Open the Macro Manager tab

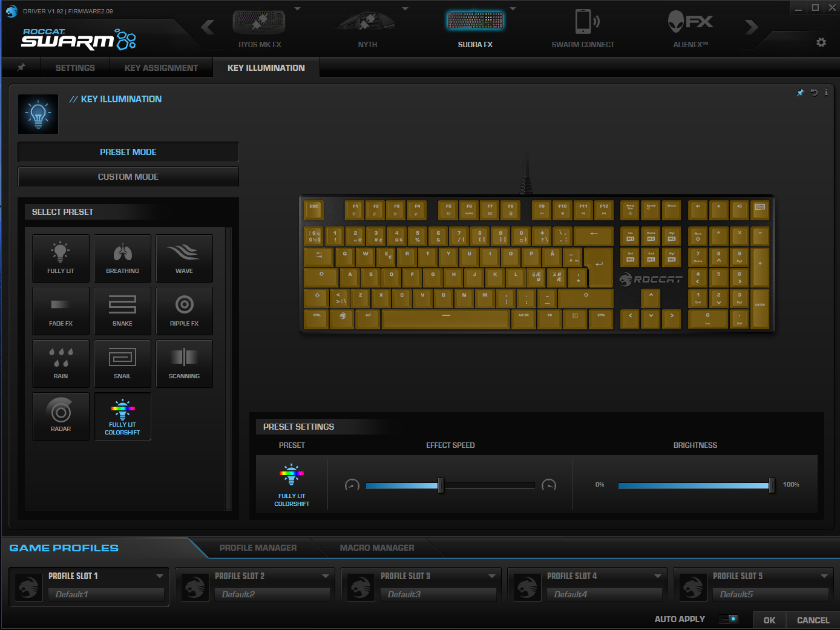pyautogui.click(x=377, y=548)
